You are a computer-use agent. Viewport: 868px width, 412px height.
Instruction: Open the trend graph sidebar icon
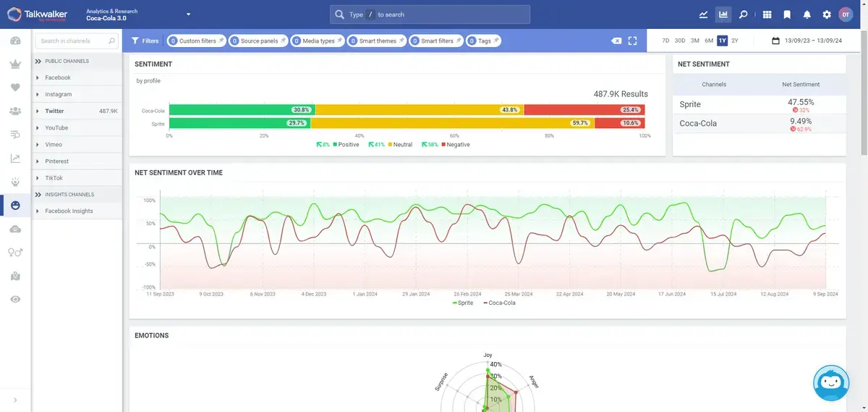click(x=15, y=159)
